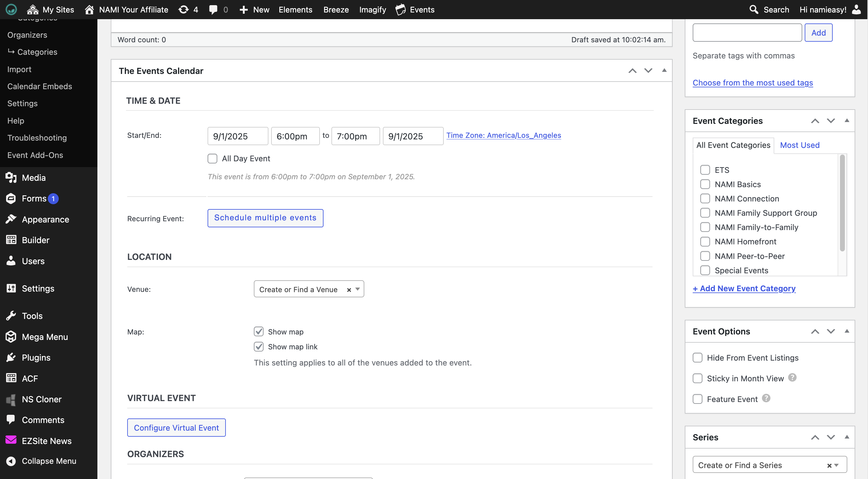Click the Collapse Menu arrow icon

pyautogui.click(x=11, y=461)
